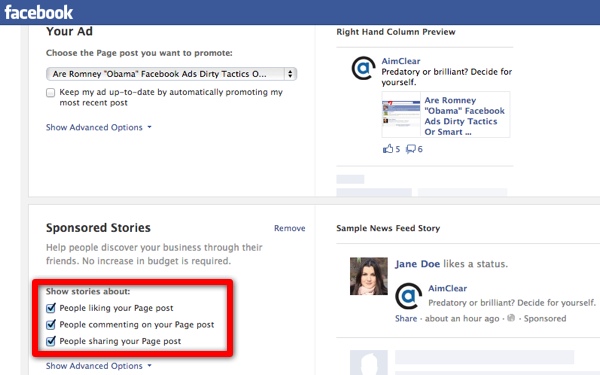Click the 'Sponsored' label in story
600x375 pixels.
point(545,318)
